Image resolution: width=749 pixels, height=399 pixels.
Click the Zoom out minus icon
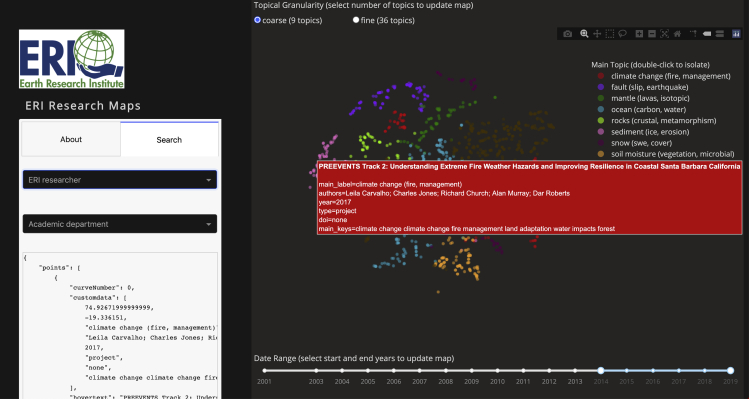(x=652, y=34)
